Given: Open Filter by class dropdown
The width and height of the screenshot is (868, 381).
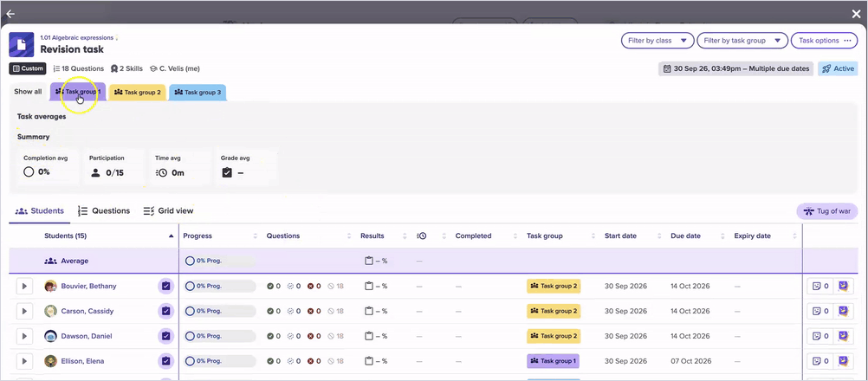Looking at the screenshot, I should (x=657, y=41).
